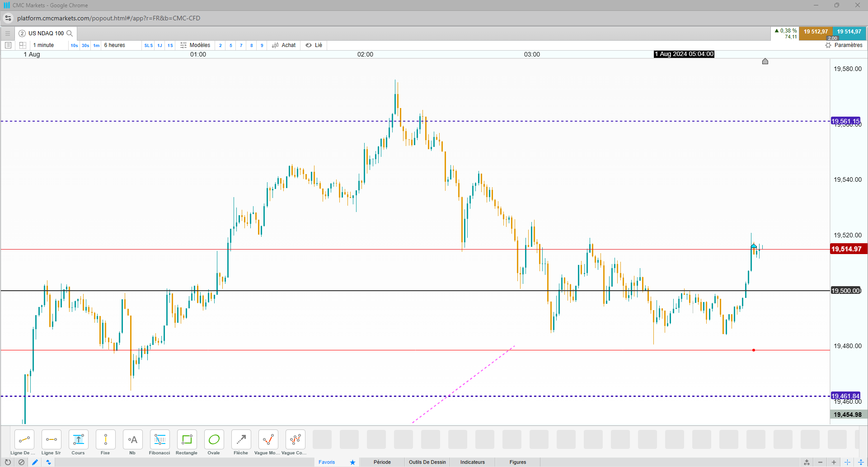Toggle the Lié linked chart eye

(314, 45)
